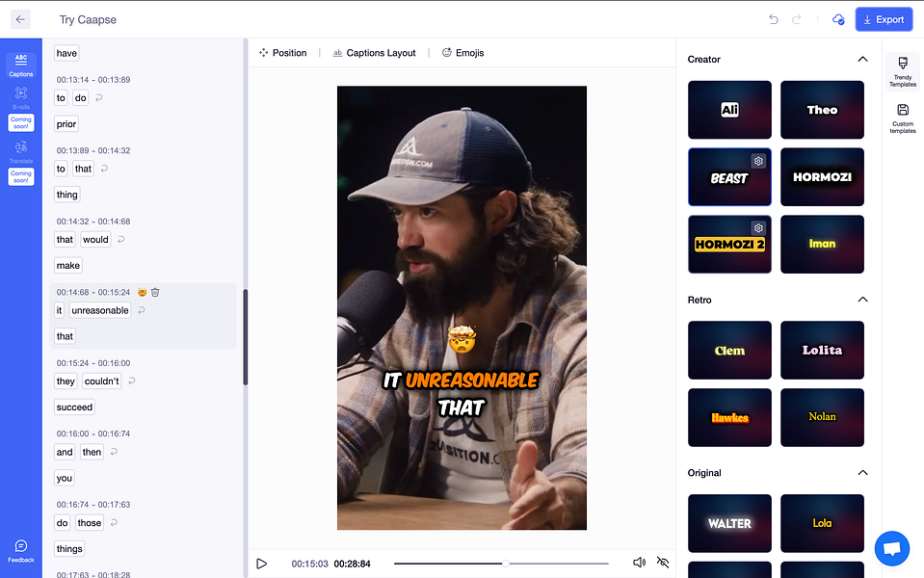This screenshot has width=924, height=578.
Task: Click the 00:16:74 - 00:17:63 timestamp
Action: (93, 505)
